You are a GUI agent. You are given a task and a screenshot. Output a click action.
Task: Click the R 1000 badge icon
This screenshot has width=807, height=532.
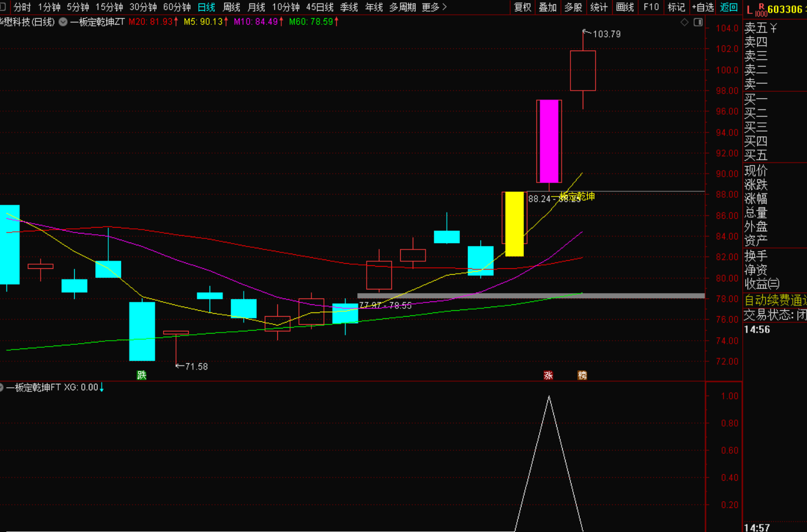[760, 9]
